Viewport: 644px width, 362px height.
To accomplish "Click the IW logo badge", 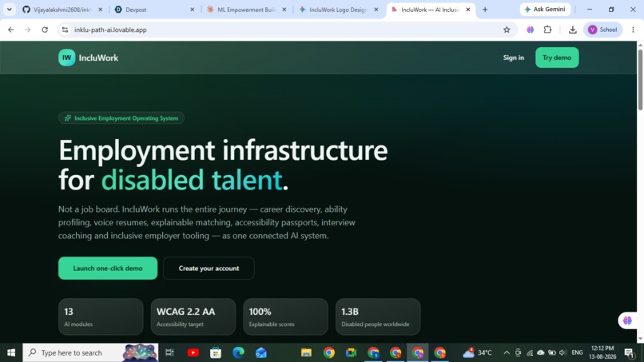I will [x=66, y=58].
